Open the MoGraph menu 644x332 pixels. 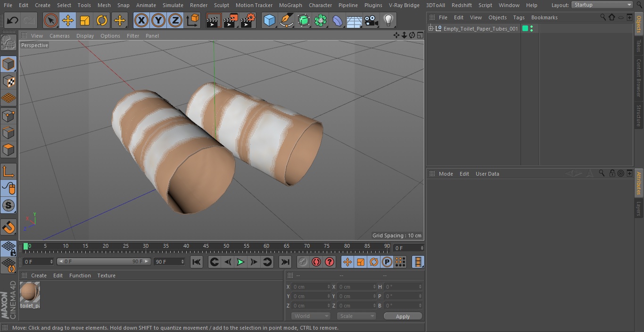pyautogui.click(x=290, y=5)
